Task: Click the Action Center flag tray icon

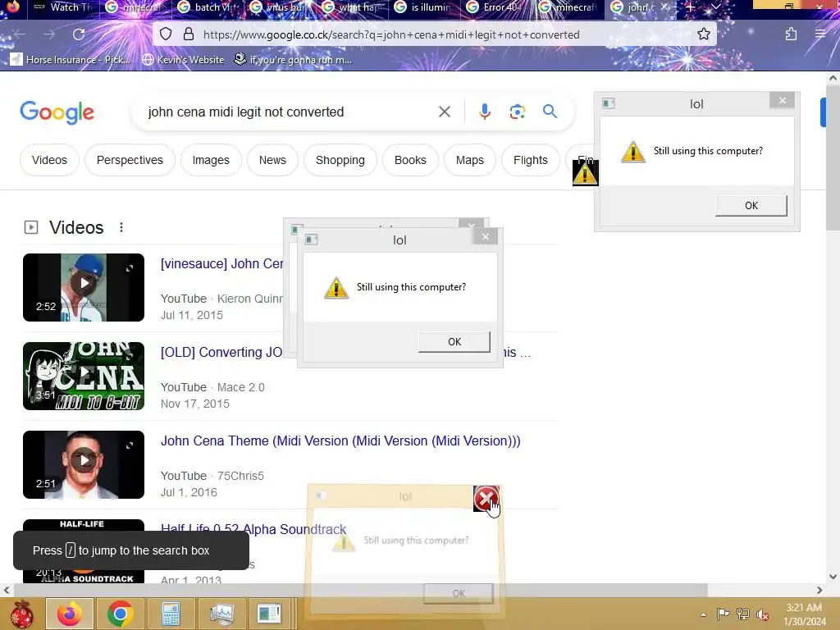Action: click(x=723, y=614)
